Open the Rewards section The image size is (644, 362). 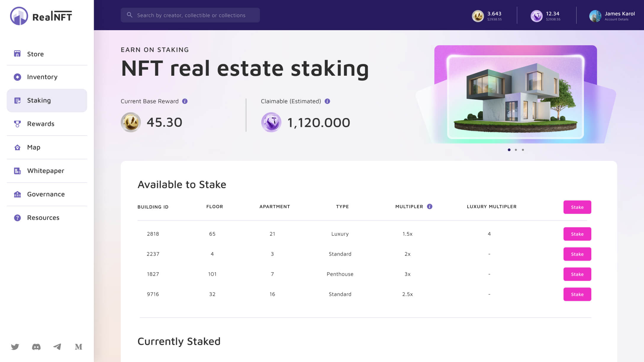click(x=41, y=124)
